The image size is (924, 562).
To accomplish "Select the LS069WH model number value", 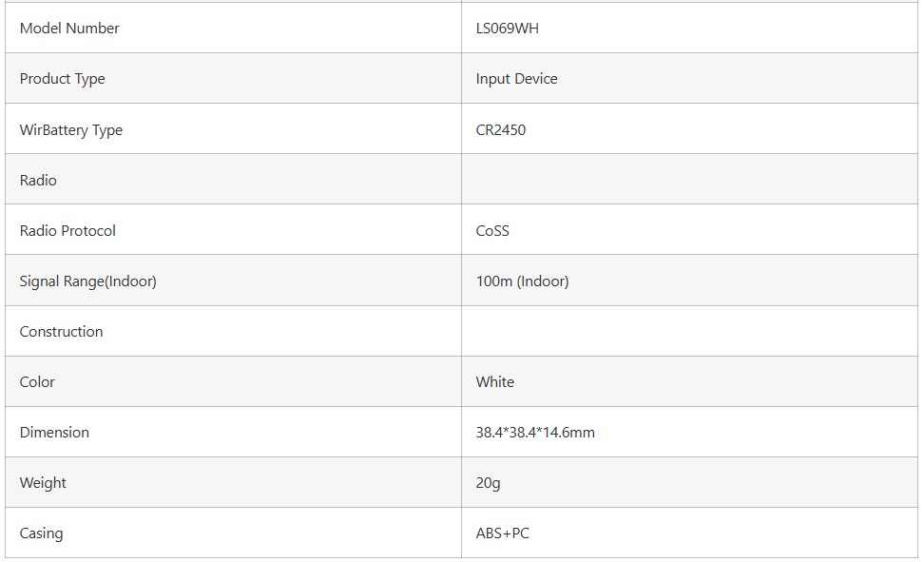I will click(507, 29).
